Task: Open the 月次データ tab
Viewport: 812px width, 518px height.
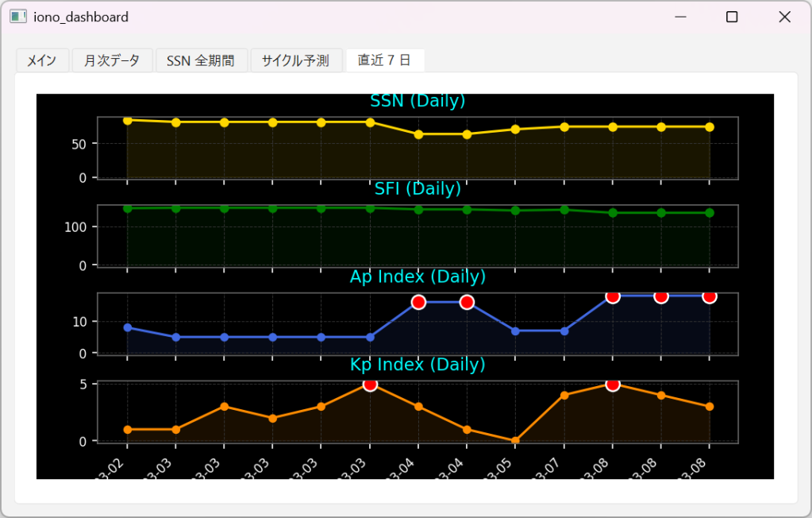Action: tap(112, 60)
